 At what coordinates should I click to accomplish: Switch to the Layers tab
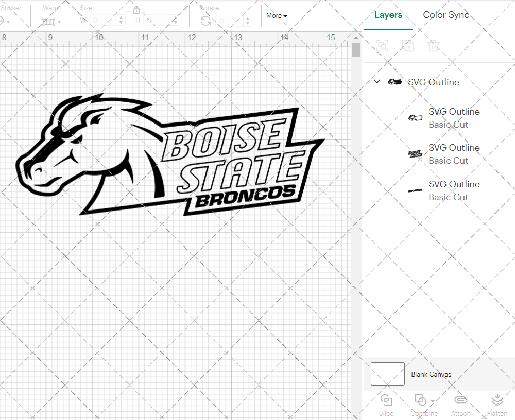click(x=388, y=15)
